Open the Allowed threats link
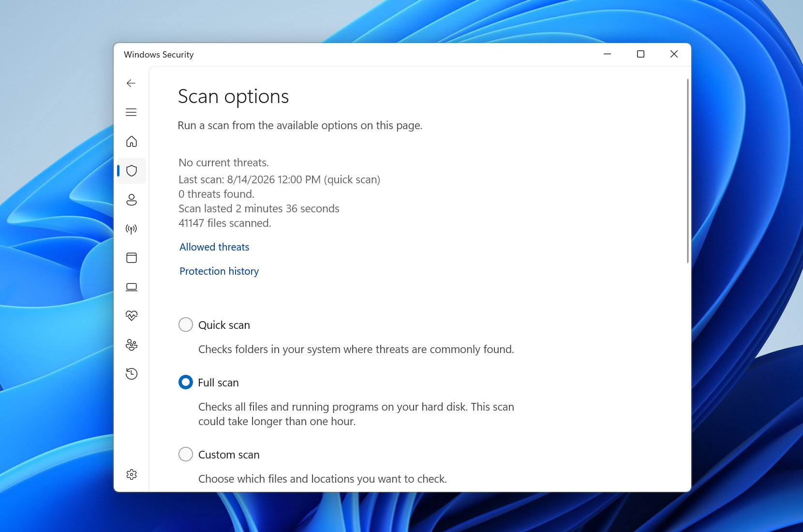The height and width of the screenshot is (532, 803). (x=214, y=247)
